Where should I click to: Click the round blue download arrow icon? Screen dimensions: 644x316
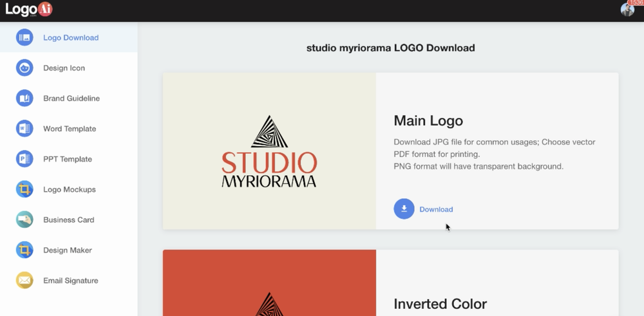[404, 209]
